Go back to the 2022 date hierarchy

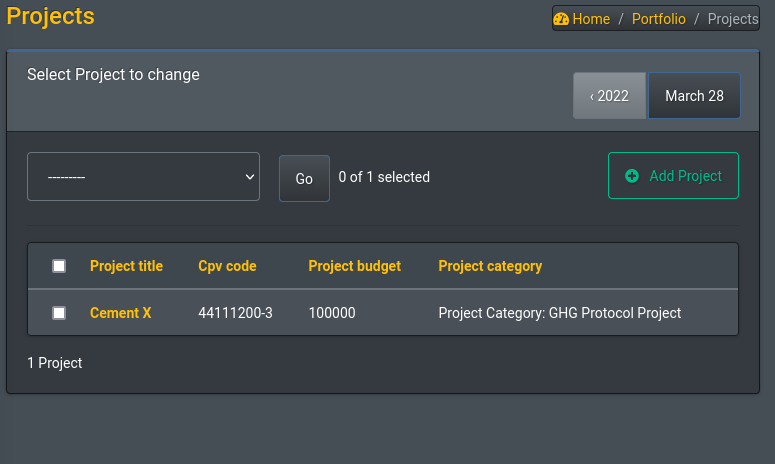[x=609, y=96]
